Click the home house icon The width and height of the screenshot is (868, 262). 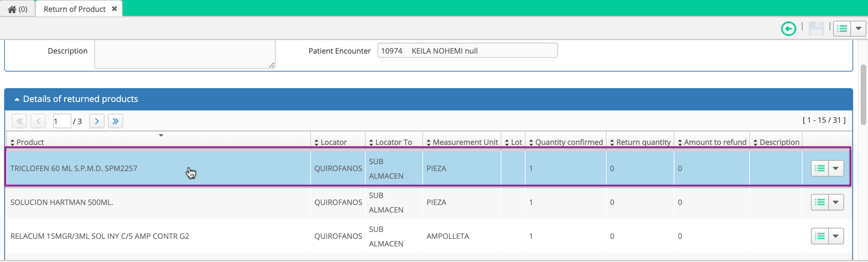point(13,9)
